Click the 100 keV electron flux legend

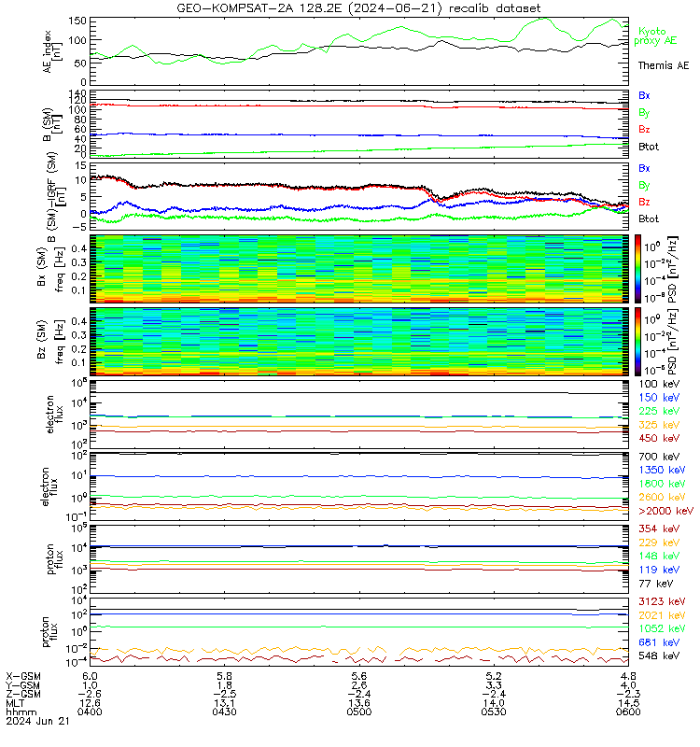pyautogui.click(x=659, y=384)
